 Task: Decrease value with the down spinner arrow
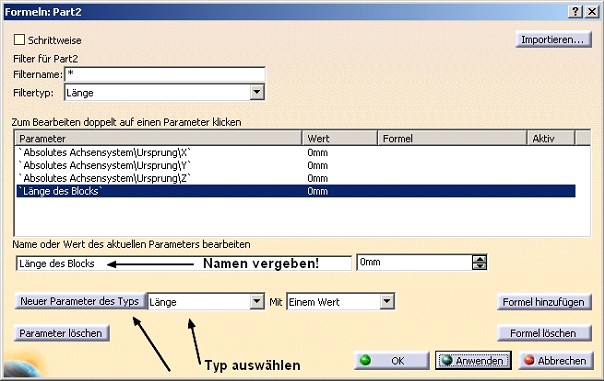coord(480,266)
